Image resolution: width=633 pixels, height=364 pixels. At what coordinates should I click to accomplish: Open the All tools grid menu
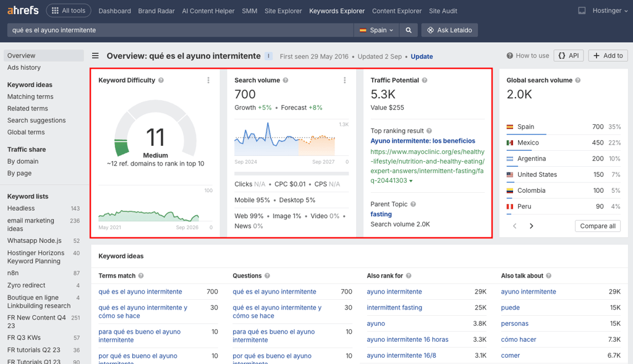pyautogui.click(x=69, y=11)
